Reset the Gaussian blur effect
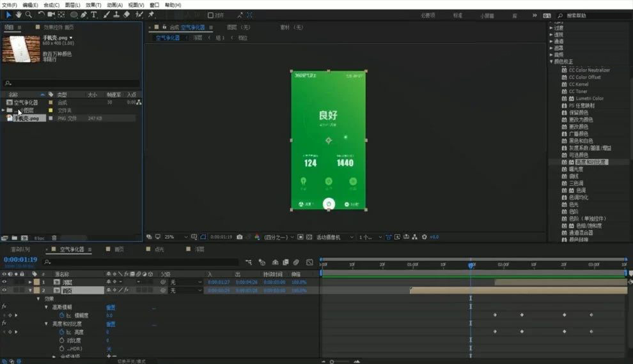The width and height of the screenshot is (633, 364). pos(111,307)
